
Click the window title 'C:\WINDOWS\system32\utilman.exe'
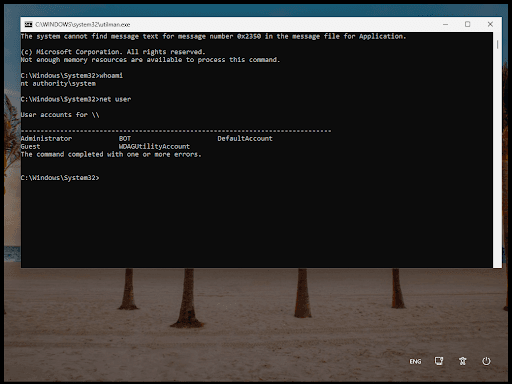[x=83, y=25]
